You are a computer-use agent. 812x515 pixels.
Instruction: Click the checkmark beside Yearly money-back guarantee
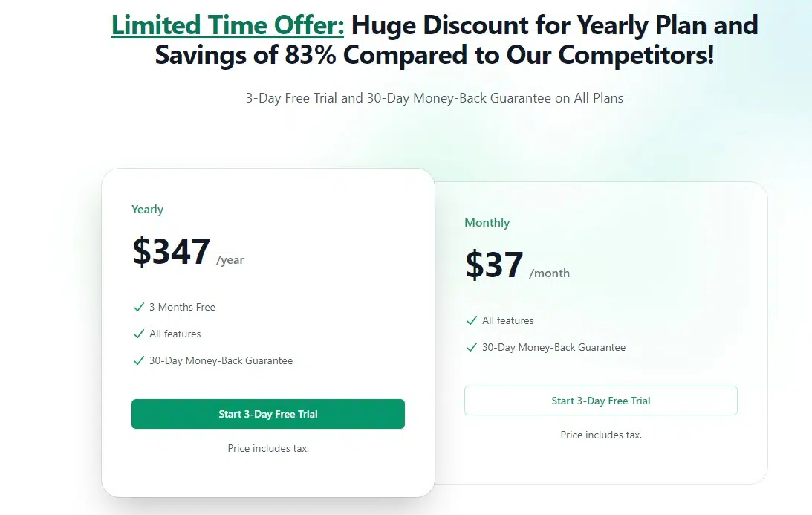click(x=138, y=360)
